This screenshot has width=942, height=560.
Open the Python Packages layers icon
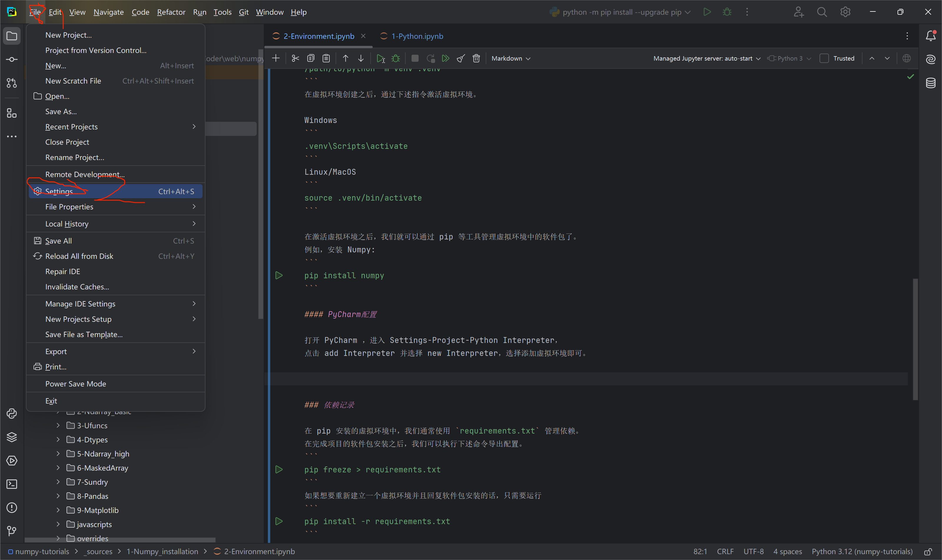pos(12,437)
